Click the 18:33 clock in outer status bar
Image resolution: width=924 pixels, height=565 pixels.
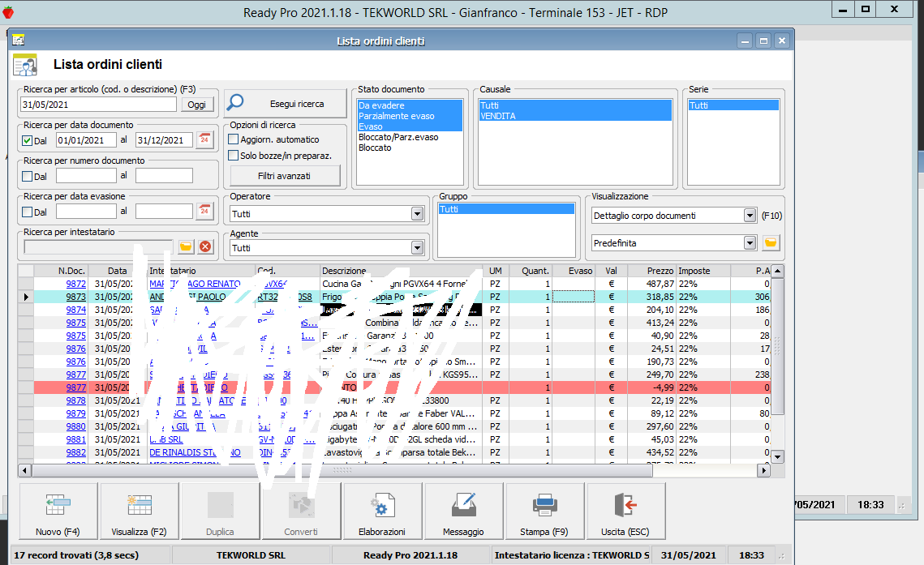tap(870, 504)
